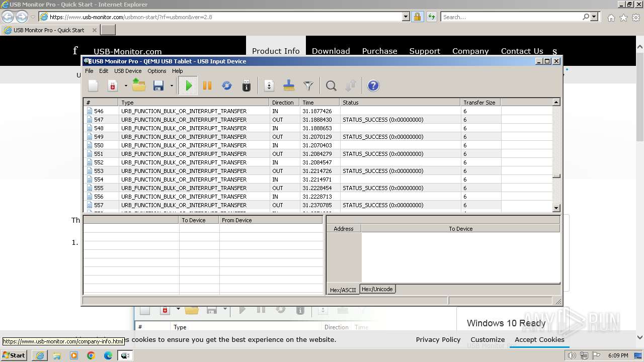The image size is (644, 362).
Task: Click Internet Explorer forward button
Action: pyautogui.click(x=22, y=17)
